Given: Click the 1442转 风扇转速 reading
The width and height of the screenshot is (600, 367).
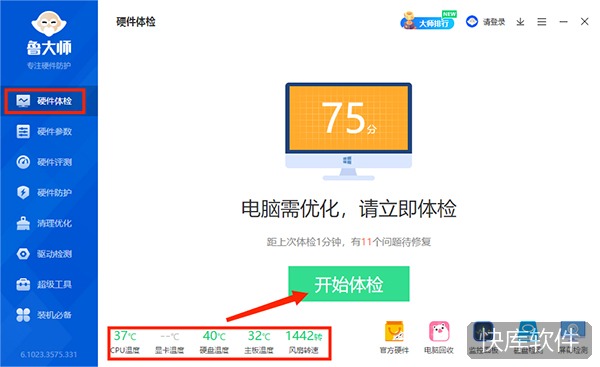Looking at the screenshot, I should pos(304,342).
